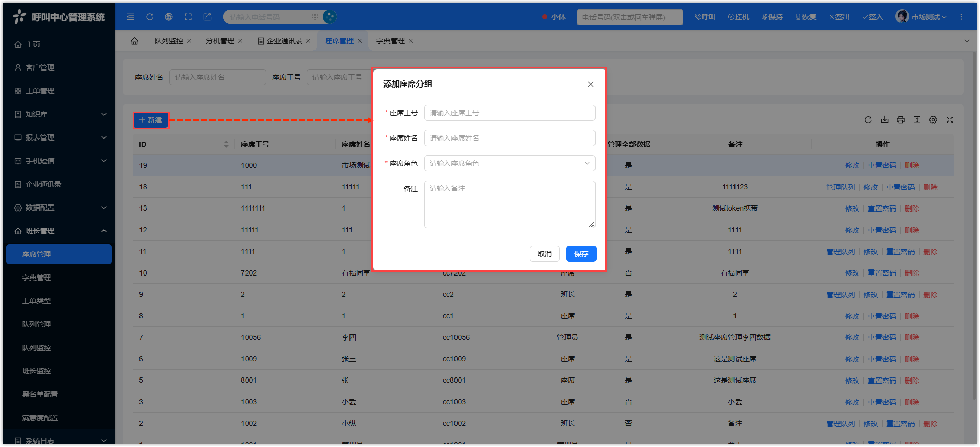Click the 取消 button in dialog
The image size is (980, 447).
click(544, 254)
